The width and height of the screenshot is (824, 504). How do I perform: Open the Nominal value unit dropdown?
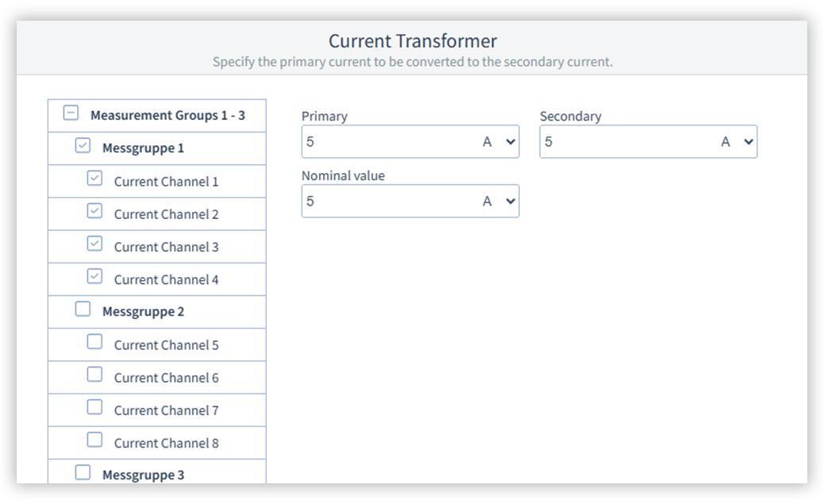tap(499, 202)
